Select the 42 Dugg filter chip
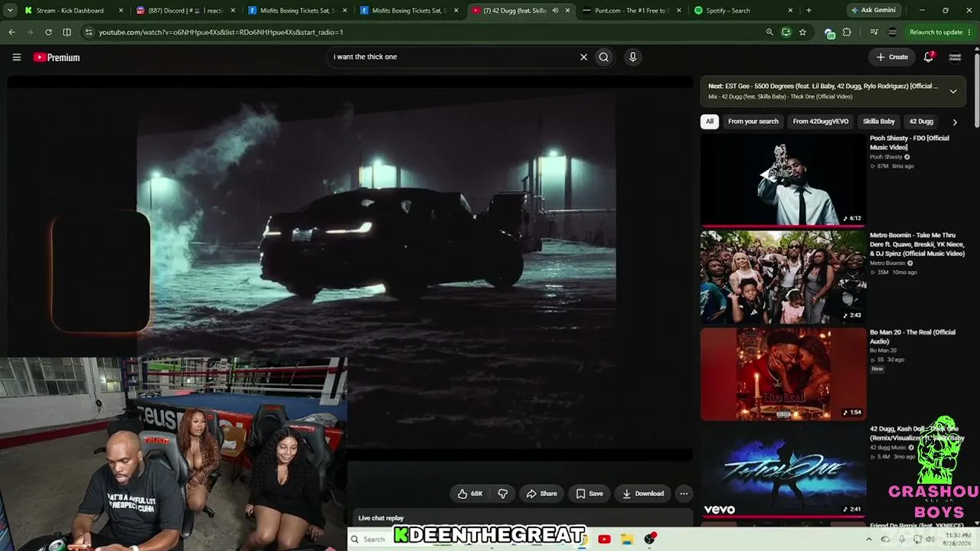 pos(921,122)
